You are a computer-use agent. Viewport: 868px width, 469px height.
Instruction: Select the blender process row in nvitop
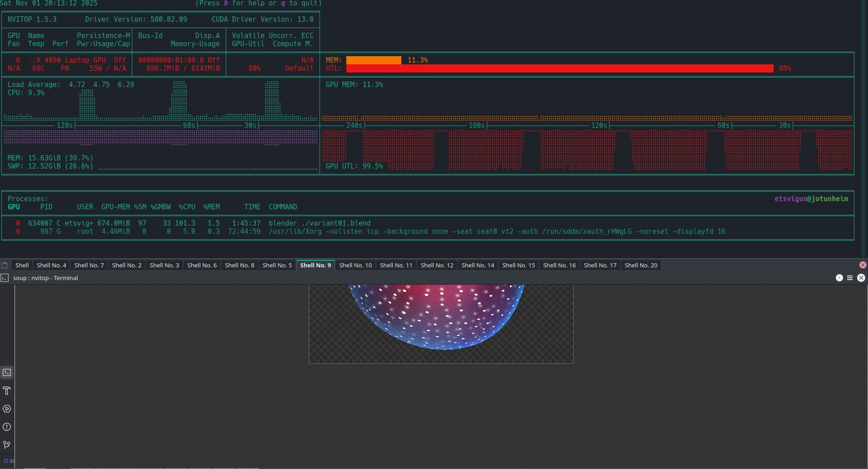[x=317, y=222]
